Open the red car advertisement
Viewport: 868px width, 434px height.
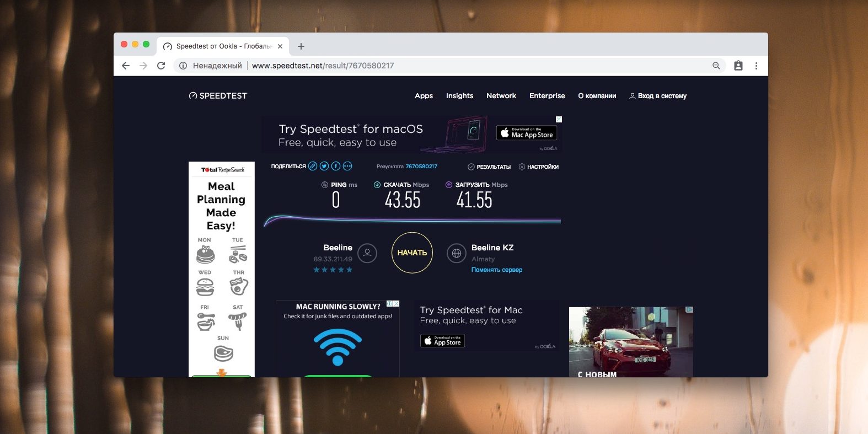[x=631, y=342]
